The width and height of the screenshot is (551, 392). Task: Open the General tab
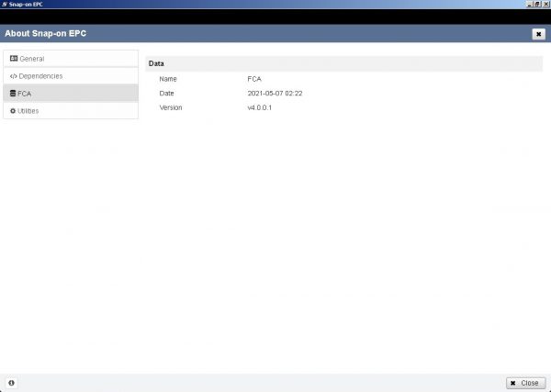71,59
